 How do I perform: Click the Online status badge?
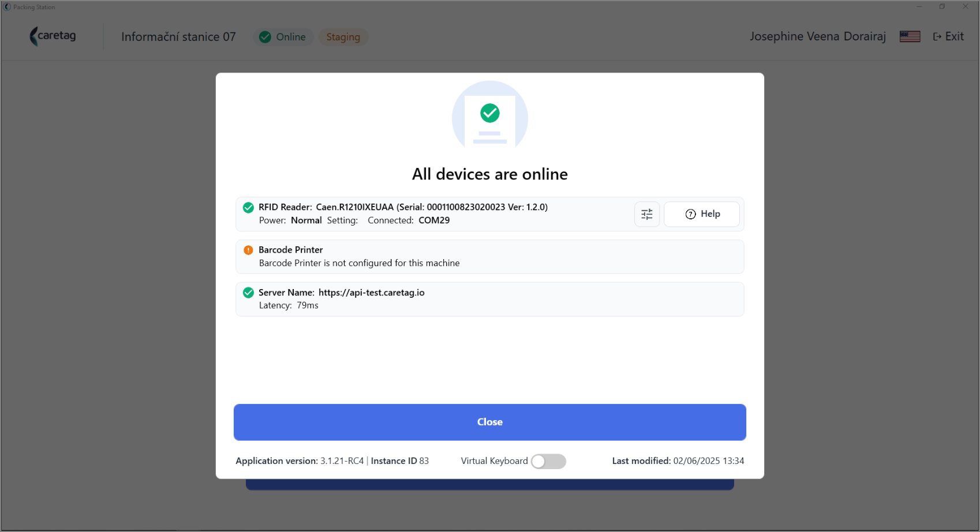283,37
